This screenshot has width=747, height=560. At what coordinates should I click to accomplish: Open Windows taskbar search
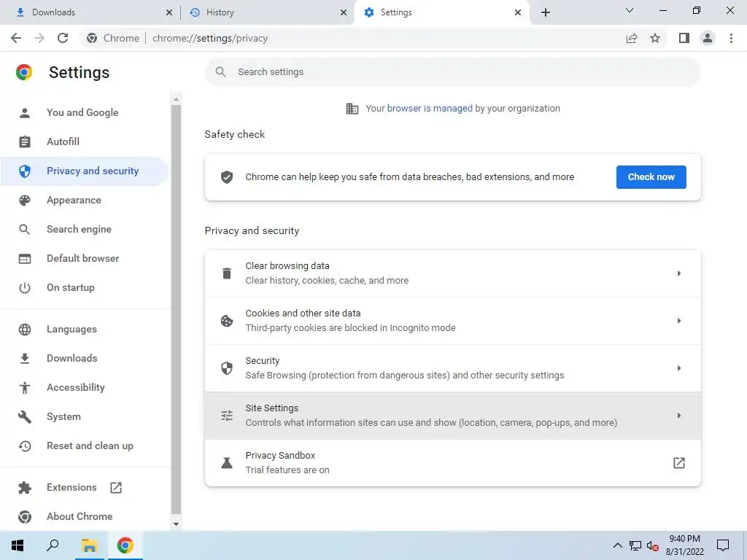click(x=53, y=545)
